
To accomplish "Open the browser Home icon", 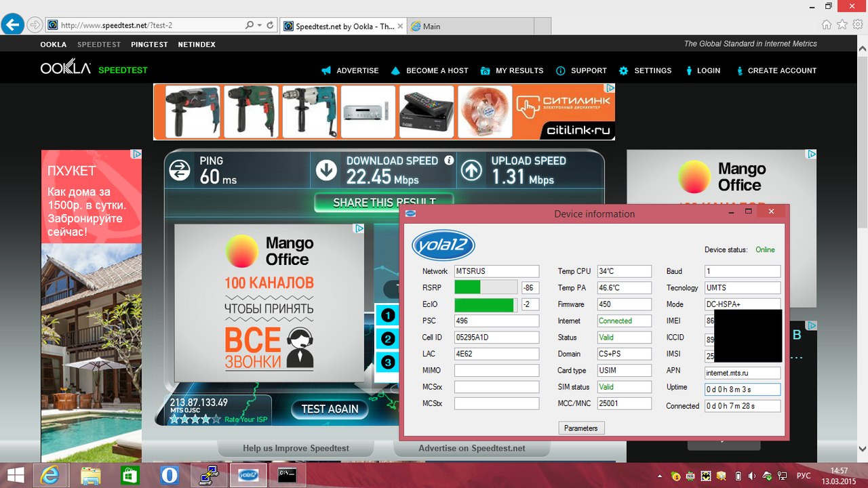I will point(826,24).
